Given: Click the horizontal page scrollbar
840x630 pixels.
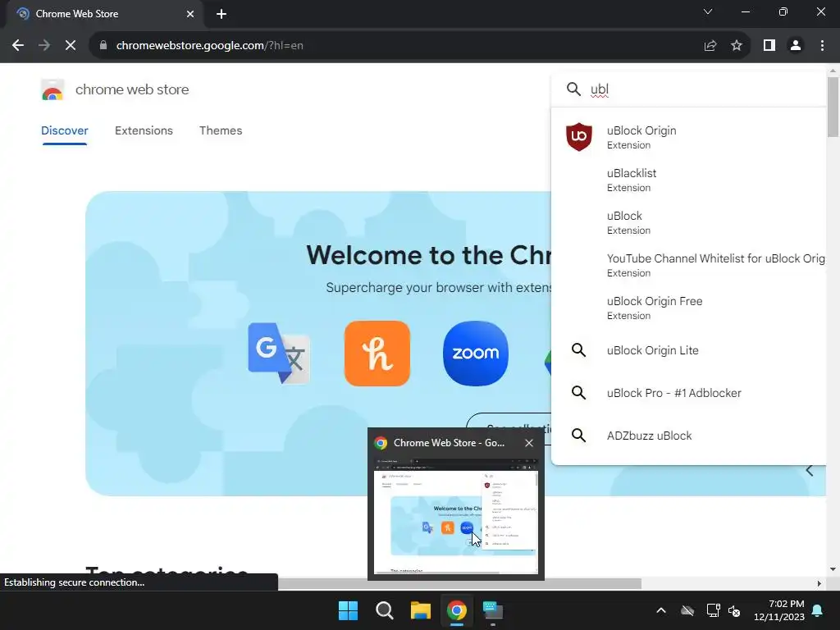Looking at the screenshot, I should click(x=459, y=583).
